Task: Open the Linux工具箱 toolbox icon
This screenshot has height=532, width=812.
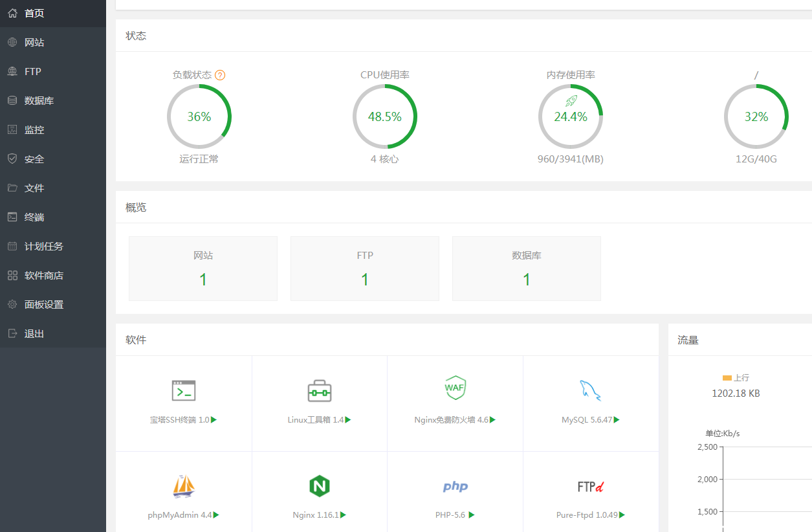Action: coord(320,390)
